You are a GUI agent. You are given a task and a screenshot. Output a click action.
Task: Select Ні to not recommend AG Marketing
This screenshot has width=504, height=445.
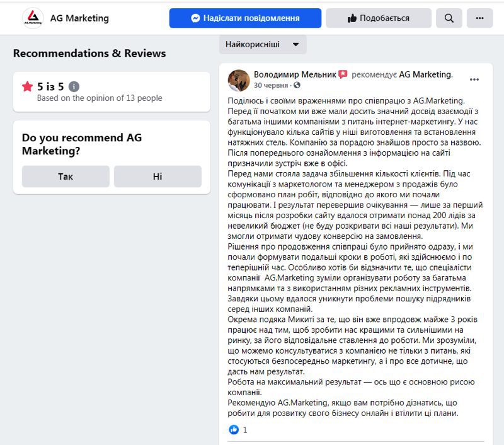coord(157,177)
